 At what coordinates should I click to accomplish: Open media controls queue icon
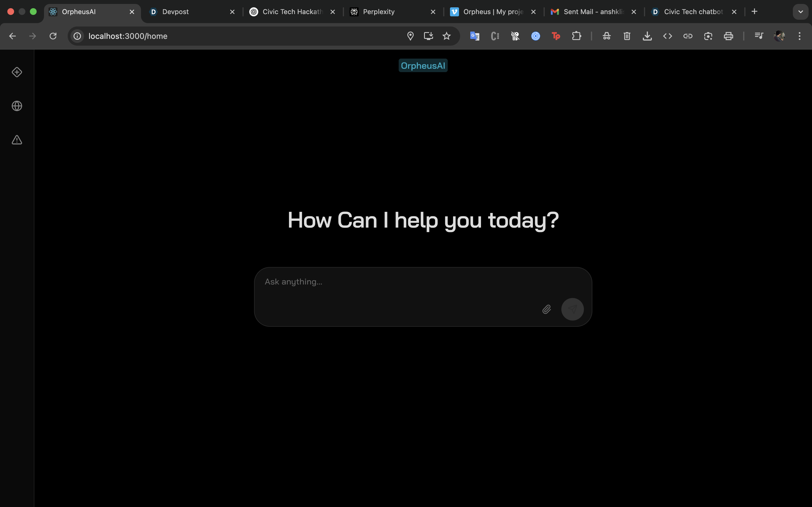(759, 36)
